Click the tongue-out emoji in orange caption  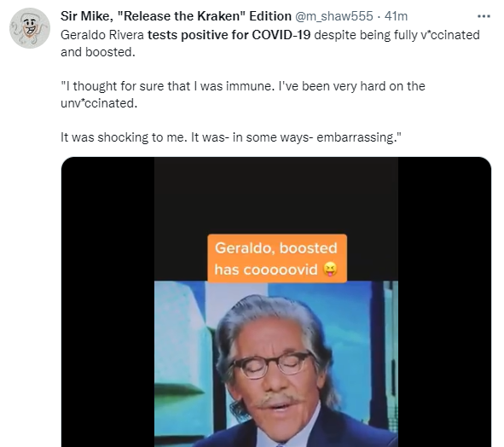point(330,270)
